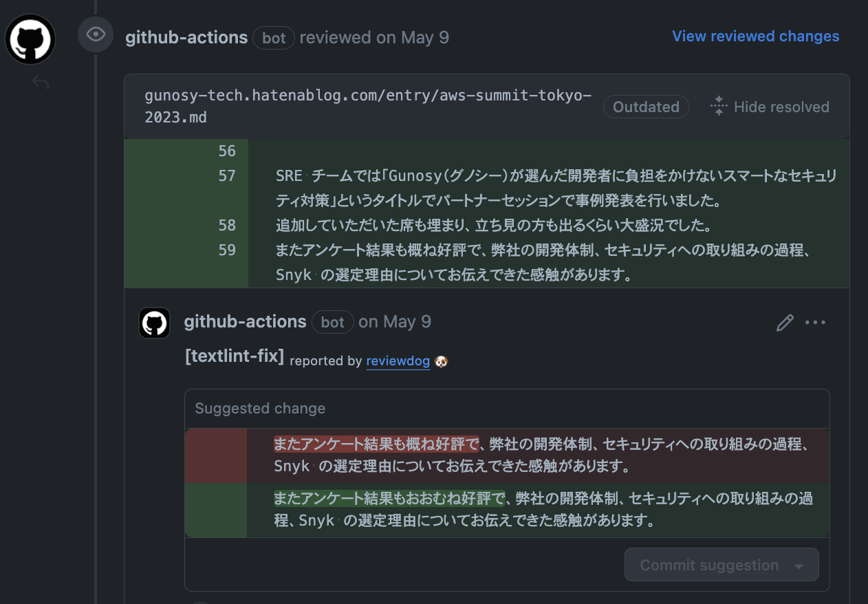
Task: Open the aws-summit-tokyo-2023.md file path link
Action: (x=367, y=107)
